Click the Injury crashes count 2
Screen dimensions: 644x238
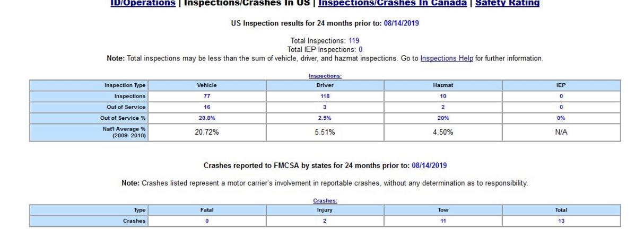325,221
